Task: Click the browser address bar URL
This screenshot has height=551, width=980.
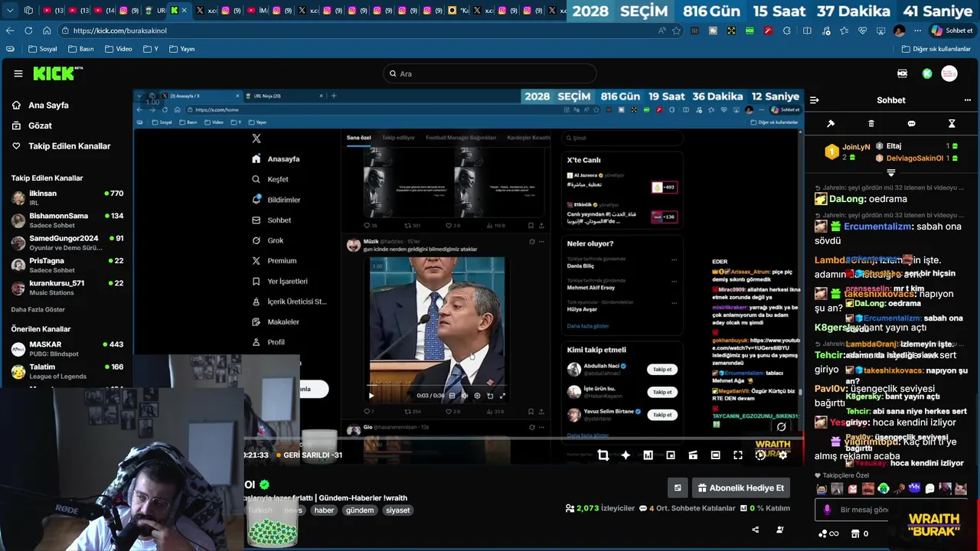Action: pos(120,31)
